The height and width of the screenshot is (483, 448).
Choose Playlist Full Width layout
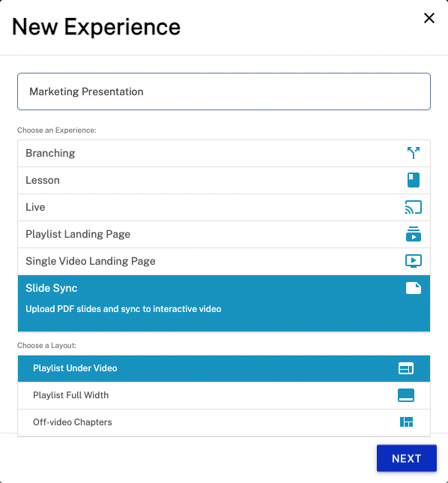(224, 395)
